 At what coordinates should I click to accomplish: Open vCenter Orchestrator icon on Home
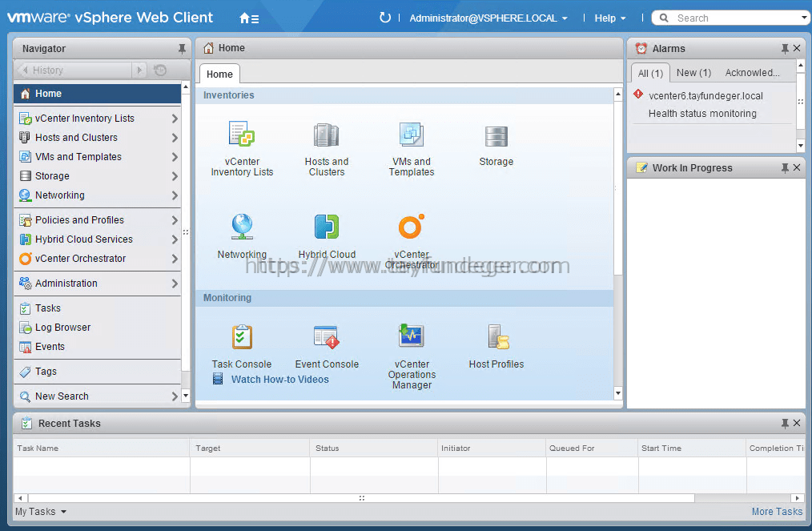tap(411, 227)
